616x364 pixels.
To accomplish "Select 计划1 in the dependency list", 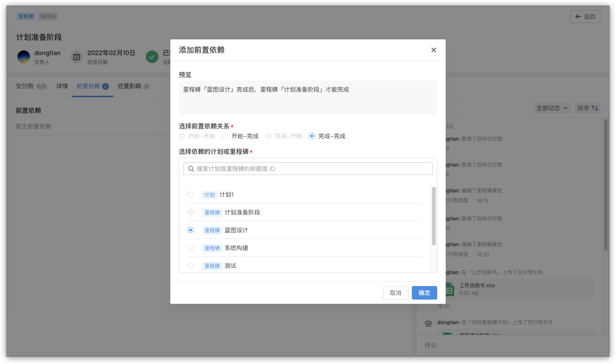I will pyautogui.click(x=191, y=195).
